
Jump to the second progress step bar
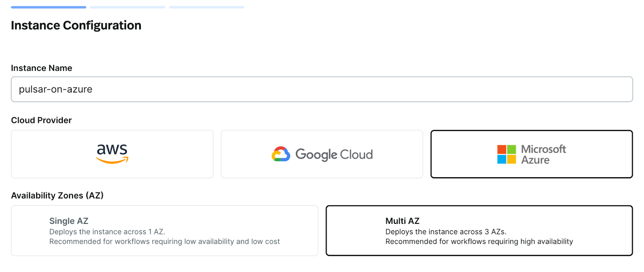point(127,7)
